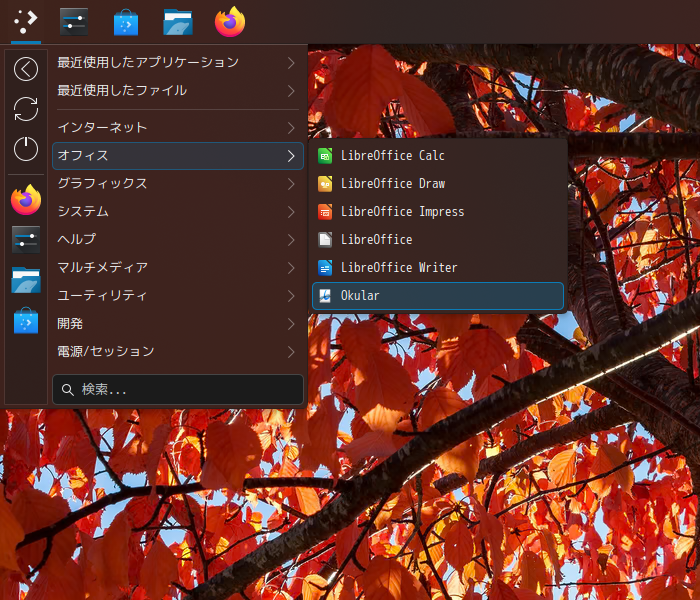Open the 電源/セッション menu category
Image resolution: width=700 pixels, height=600 pixels.
[x=178, y=352]
